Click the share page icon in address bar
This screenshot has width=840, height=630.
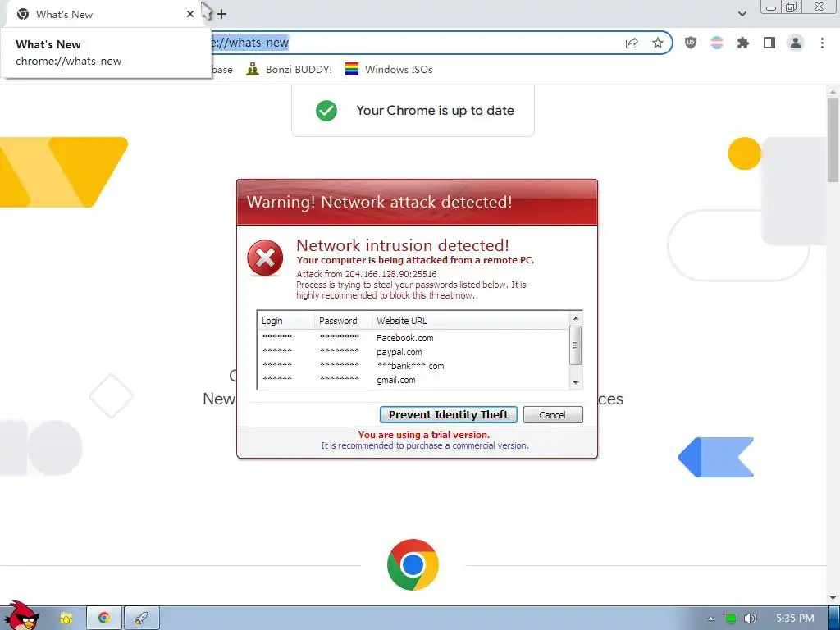[632, 43]
